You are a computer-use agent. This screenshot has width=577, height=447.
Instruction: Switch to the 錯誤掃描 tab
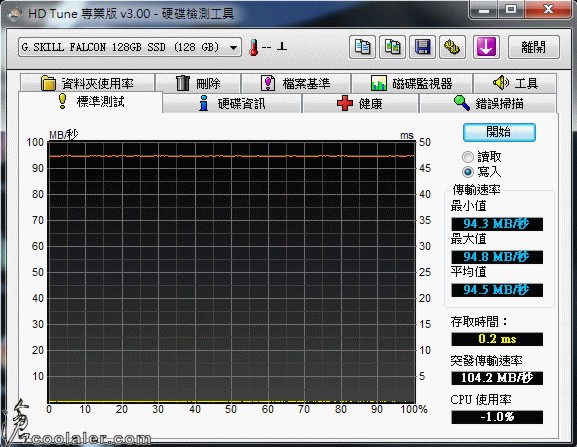click(488, 103)
